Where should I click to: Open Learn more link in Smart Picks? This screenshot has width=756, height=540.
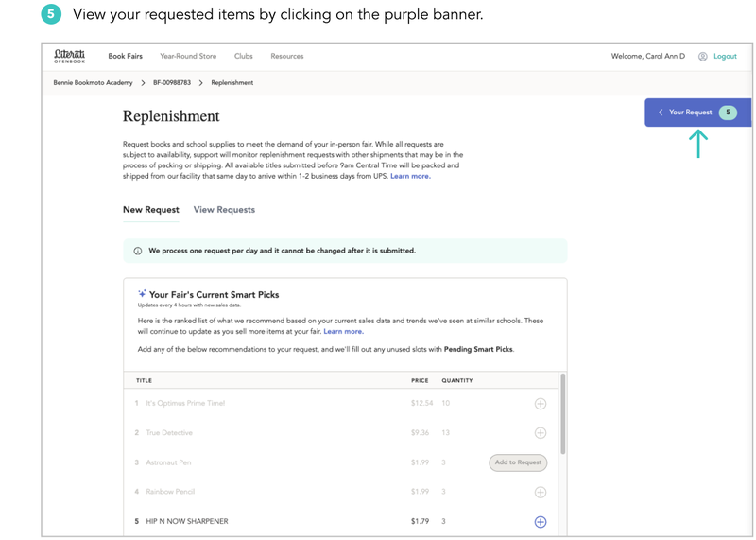click(x=343, y=332)
